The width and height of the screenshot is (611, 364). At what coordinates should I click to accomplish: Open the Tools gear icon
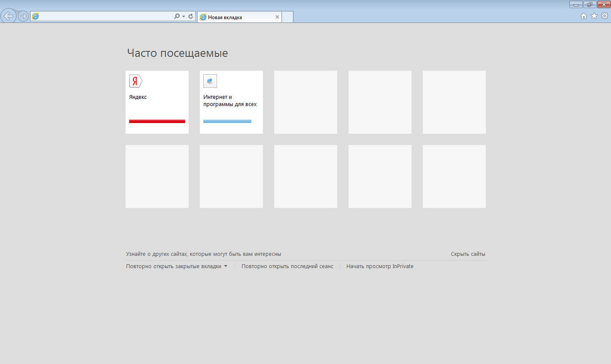tap(604, 16)
